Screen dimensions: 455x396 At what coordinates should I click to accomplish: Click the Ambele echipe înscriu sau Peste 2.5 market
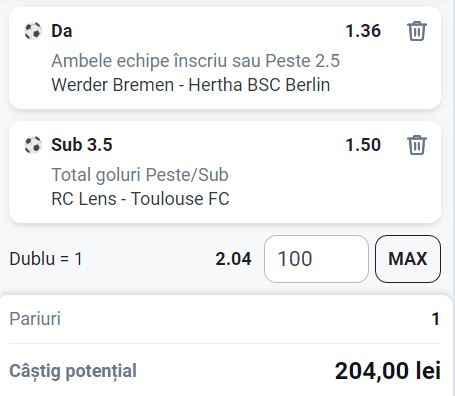[x=195, y=61]
